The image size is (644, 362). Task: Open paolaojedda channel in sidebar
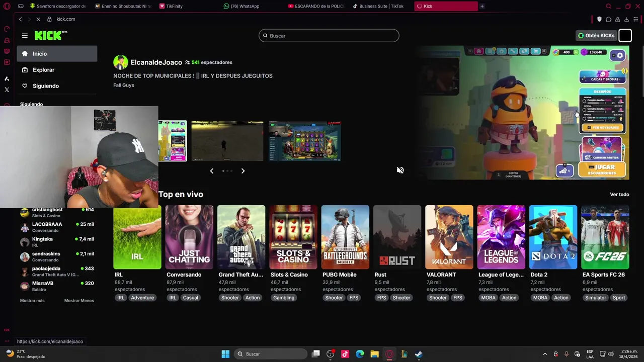coord(57,271)
